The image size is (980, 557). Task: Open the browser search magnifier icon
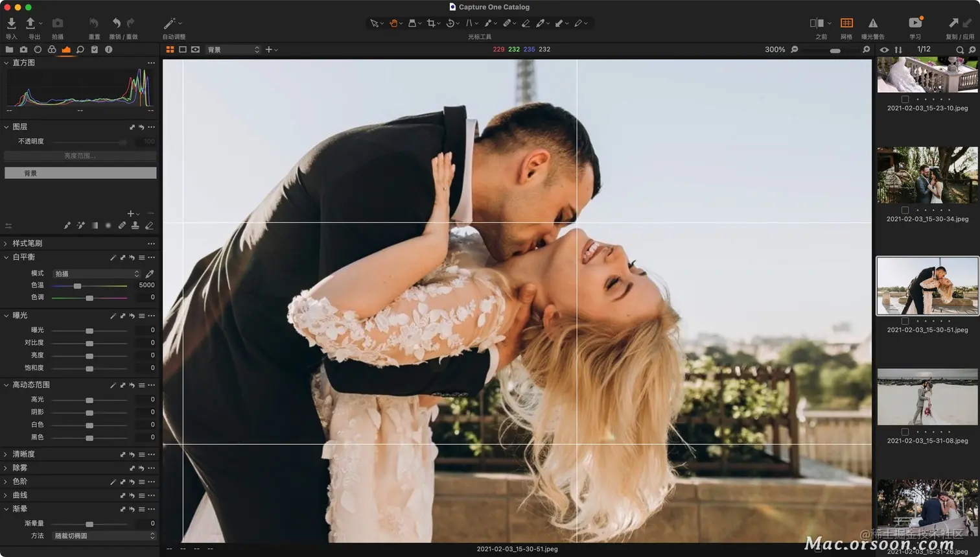click(x=960, y=50)
